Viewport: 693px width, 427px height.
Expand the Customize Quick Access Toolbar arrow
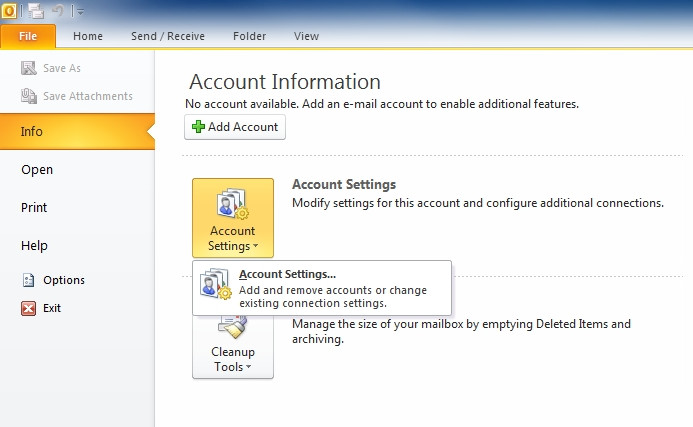pos(80,12)
